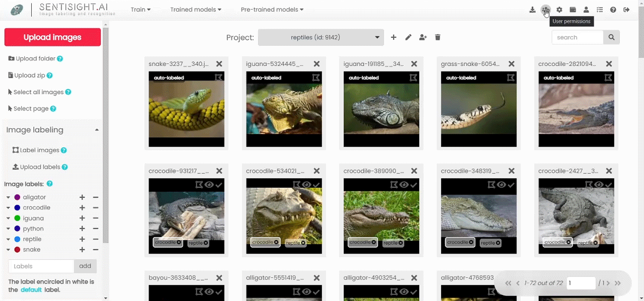This screenshot has width=644, height=301.
Task: Click the green iguana color dot
Action: pyautogui.click(x=17, y=219)
